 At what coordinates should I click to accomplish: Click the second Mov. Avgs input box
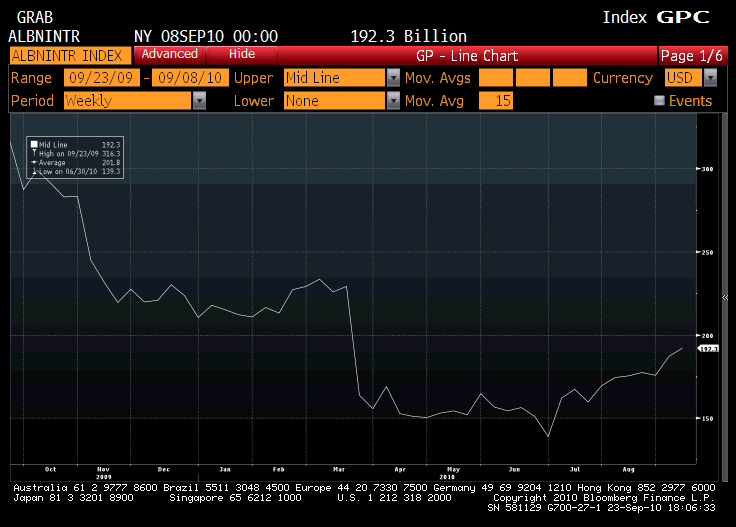pos(533,78)
